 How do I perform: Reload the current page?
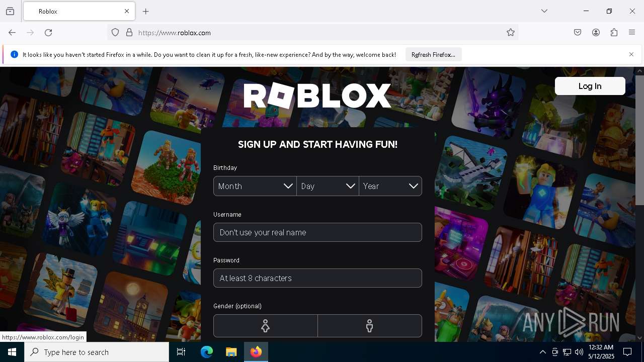coord(48,33)
